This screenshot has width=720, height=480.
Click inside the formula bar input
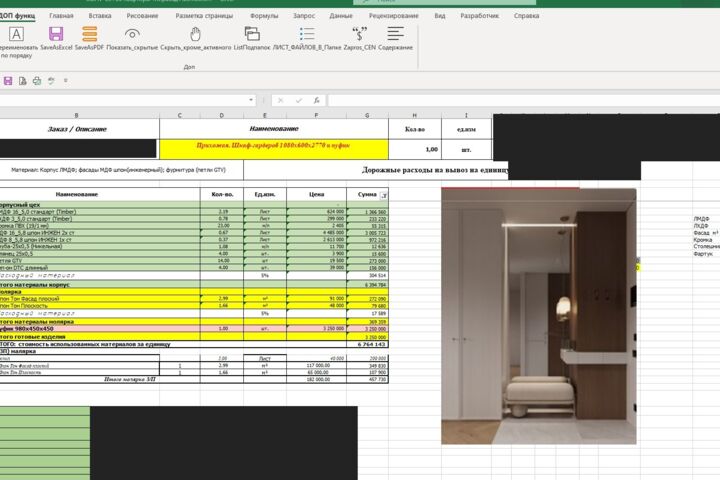pos(523,100)
